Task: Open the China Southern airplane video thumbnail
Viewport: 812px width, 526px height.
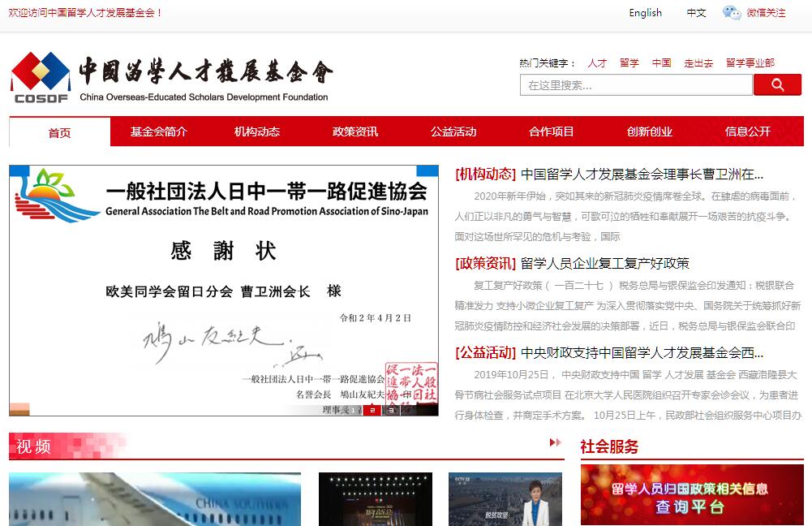Action: [155, 498]
